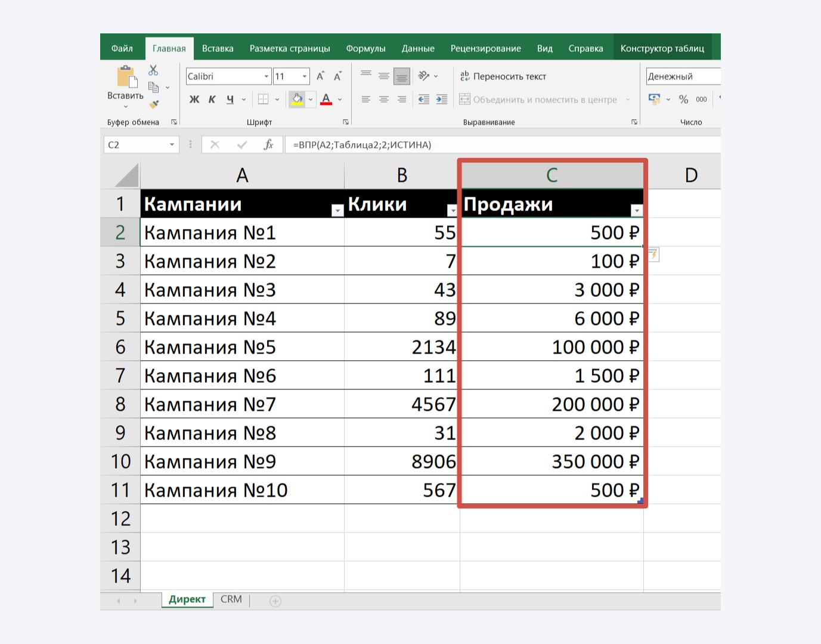The image size is (821, 644).
Task: Click the next sheet navigation arrow
Action: (x=135, y=601)
